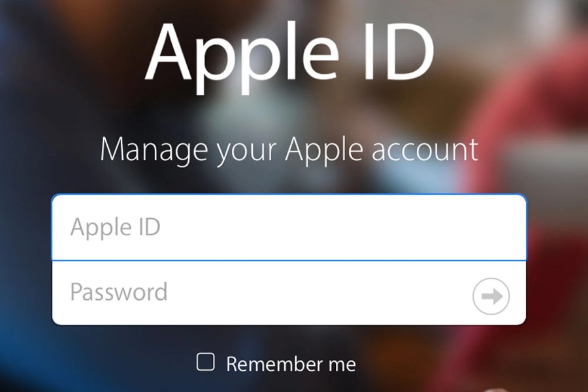Enable Remember me option
Viewport: 588px width, 392px height.
click(x=206, y=361)
